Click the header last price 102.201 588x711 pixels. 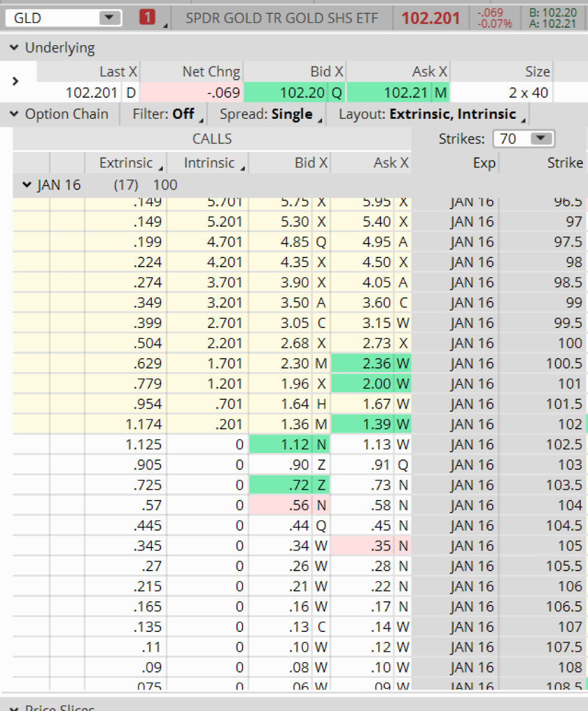tap(431, 18)
